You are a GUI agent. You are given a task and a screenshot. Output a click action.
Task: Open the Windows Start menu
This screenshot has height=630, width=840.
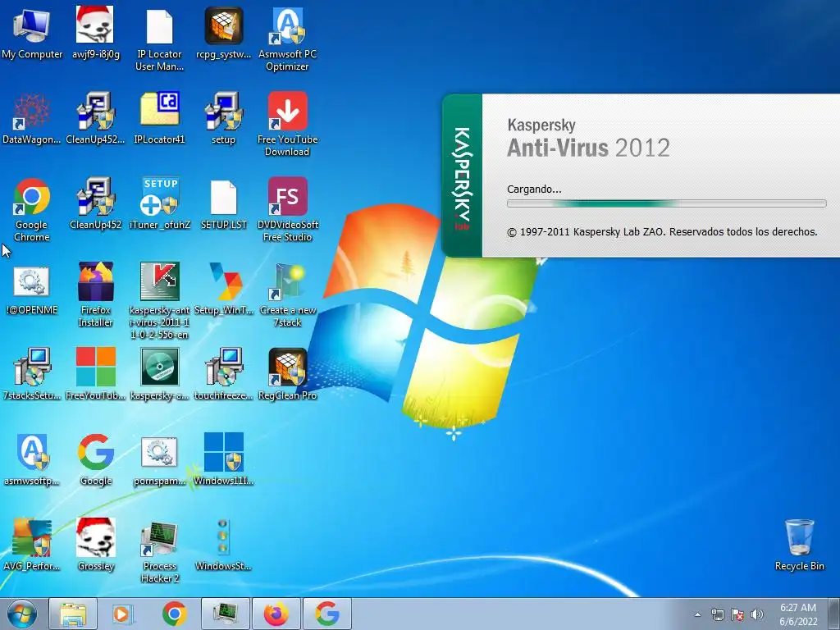(x=22, y=614)
